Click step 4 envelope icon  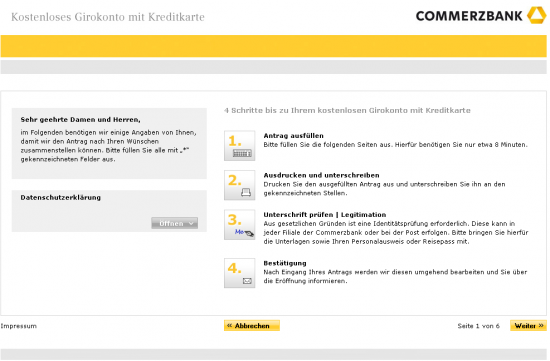[x=240, y=273]
